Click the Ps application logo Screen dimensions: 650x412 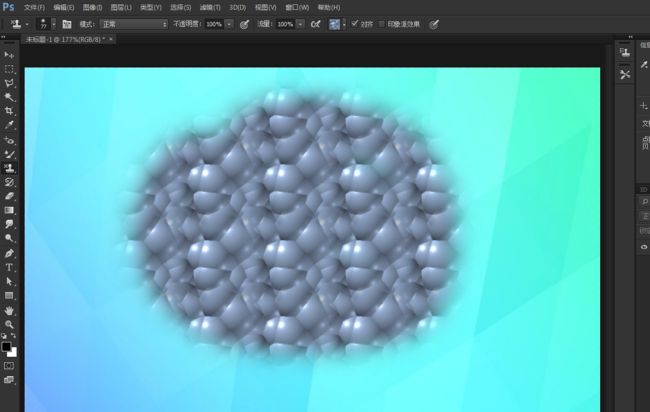tap(8, 7)
